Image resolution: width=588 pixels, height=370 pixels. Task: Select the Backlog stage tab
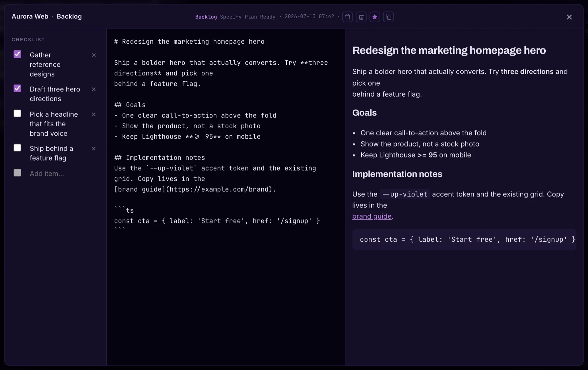206,17
